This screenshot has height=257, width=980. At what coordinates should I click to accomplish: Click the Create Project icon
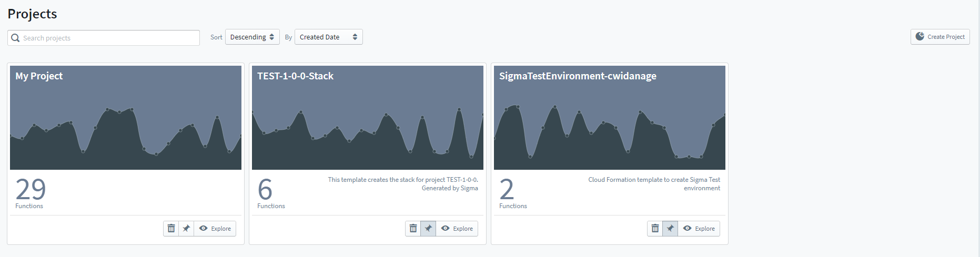point(920,36)
